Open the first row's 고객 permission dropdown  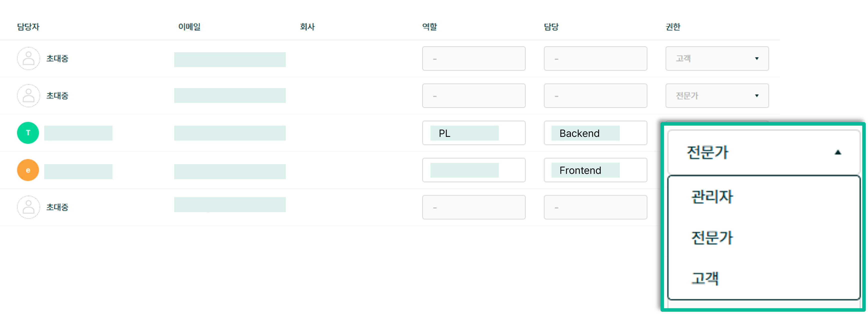(x=717, y=58)
